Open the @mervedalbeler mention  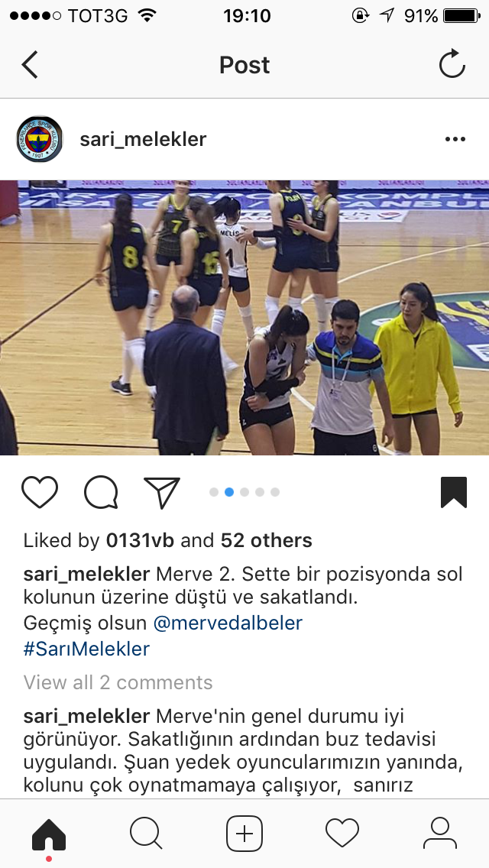[x=228, y=623]
